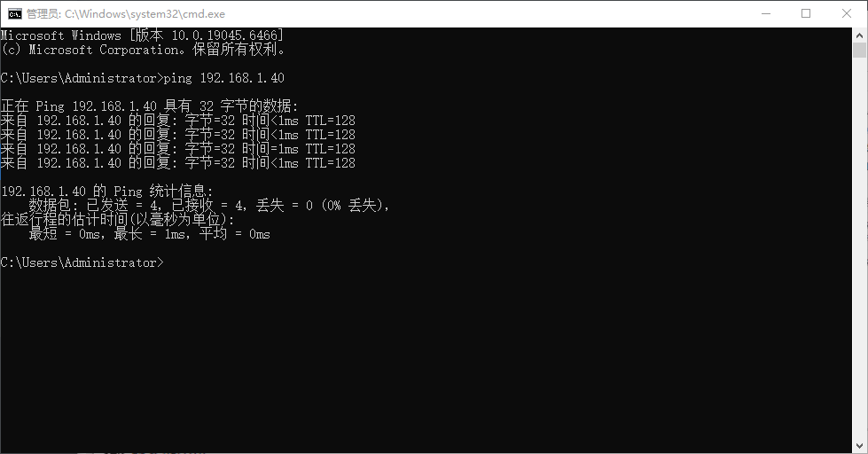Maximize the cmd.exe window
The height and width of the screenshot is (454, 868).
click(x=806, y=14)
